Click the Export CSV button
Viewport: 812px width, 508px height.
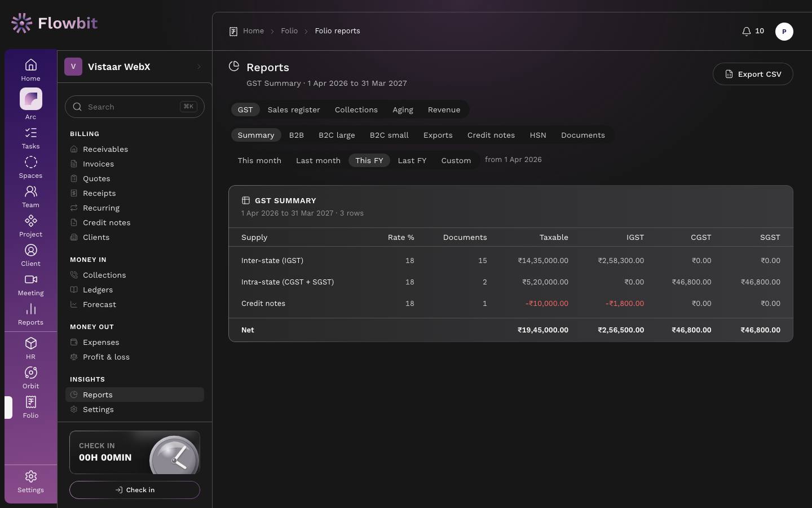753,74
